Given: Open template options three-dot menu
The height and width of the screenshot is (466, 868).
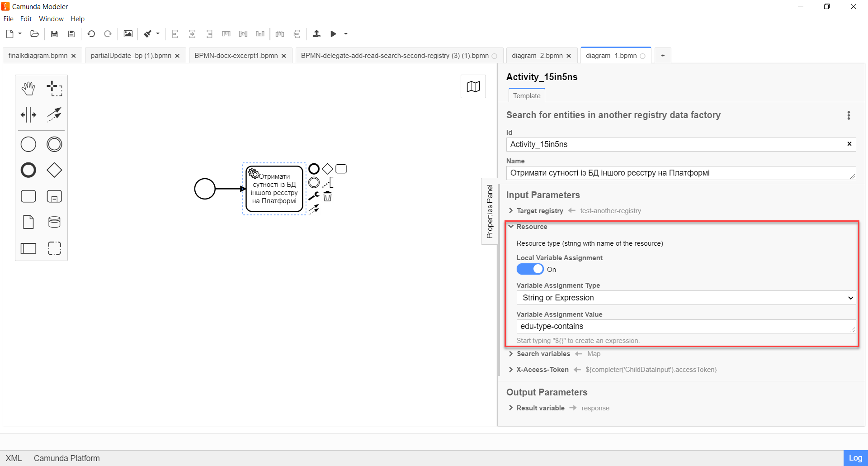Looking at the screenshot, I should (849, 115).
